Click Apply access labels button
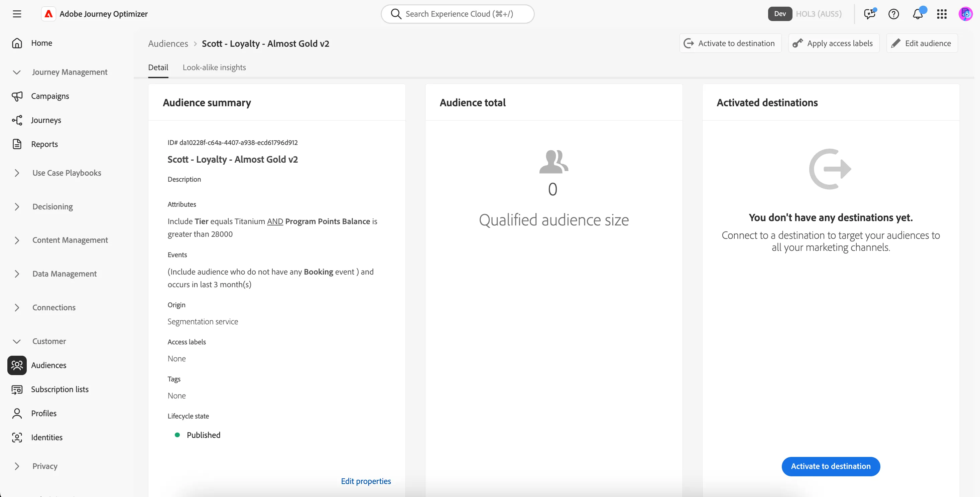Screen dimensions: 980x497 coord(834,43)
